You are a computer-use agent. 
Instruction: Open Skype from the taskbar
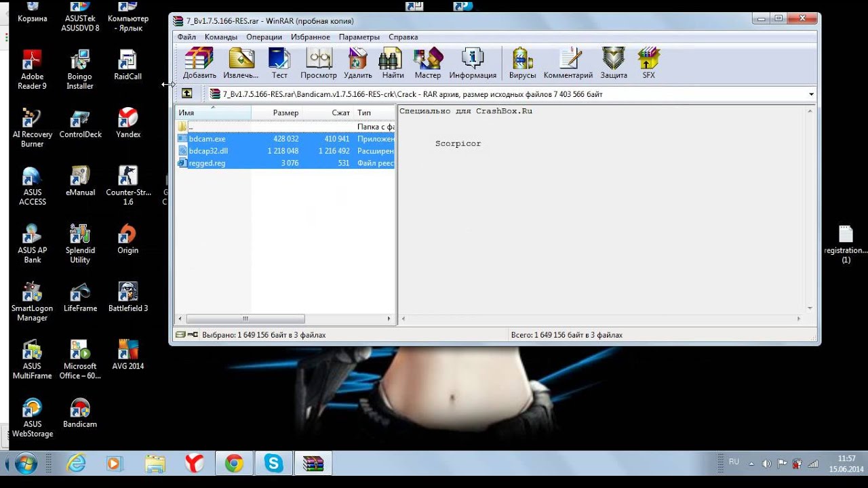pos(273,464)
